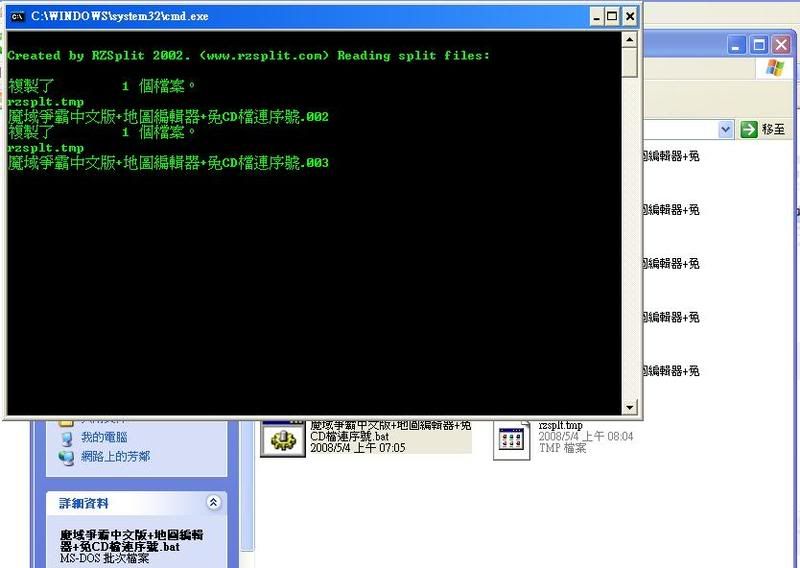Minimize the Explorer window behind
The width and height of the screenshot is (800, 568).
click(736, 45)
